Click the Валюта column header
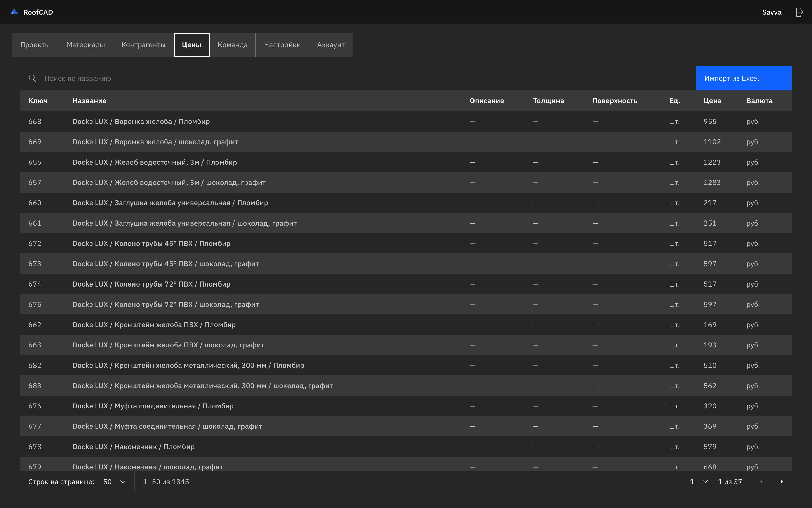The width and height of the screenshot is (812, 508). [x=759, y=101]
